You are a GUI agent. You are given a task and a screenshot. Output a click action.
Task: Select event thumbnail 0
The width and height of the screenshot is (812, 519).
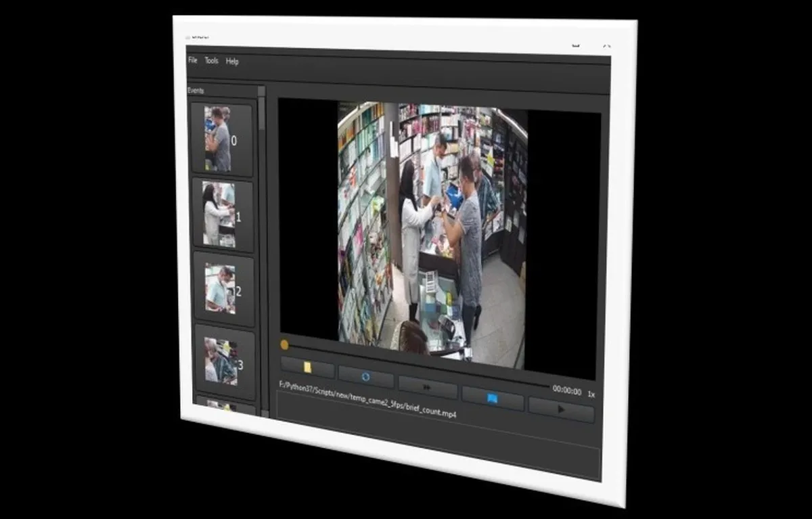221,139
